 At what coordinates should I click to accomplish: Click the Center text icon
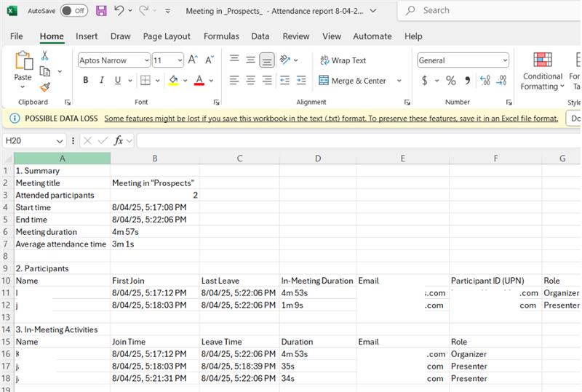250,80
